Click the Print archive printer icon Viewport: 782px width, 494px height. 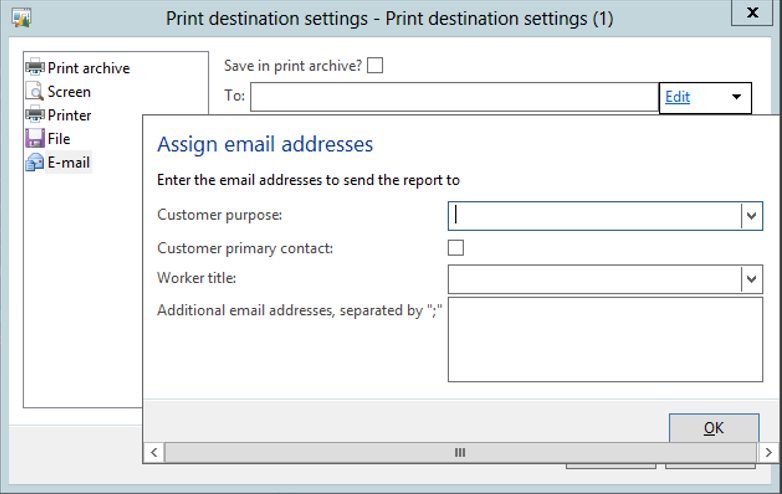coord(35,68)
